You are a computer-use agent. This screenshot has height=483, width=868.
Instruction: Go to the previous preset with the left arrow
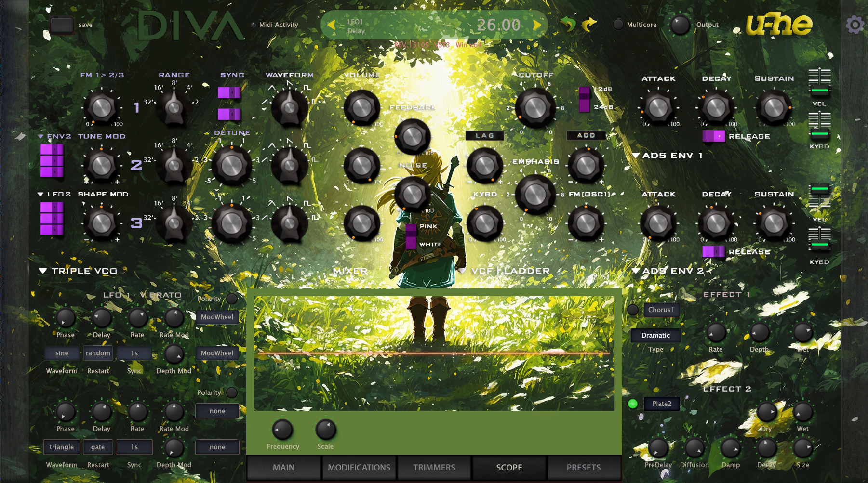(x=331, y=25)
